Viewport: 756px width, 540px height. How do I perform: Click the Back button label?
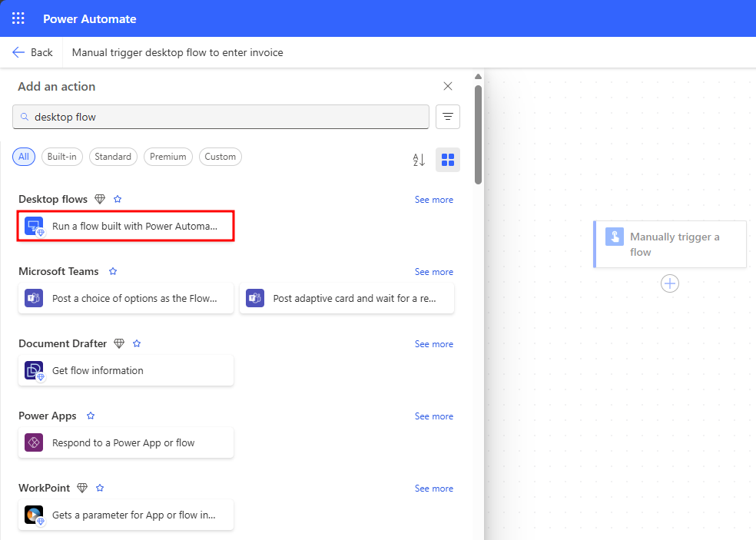point(41,52)
